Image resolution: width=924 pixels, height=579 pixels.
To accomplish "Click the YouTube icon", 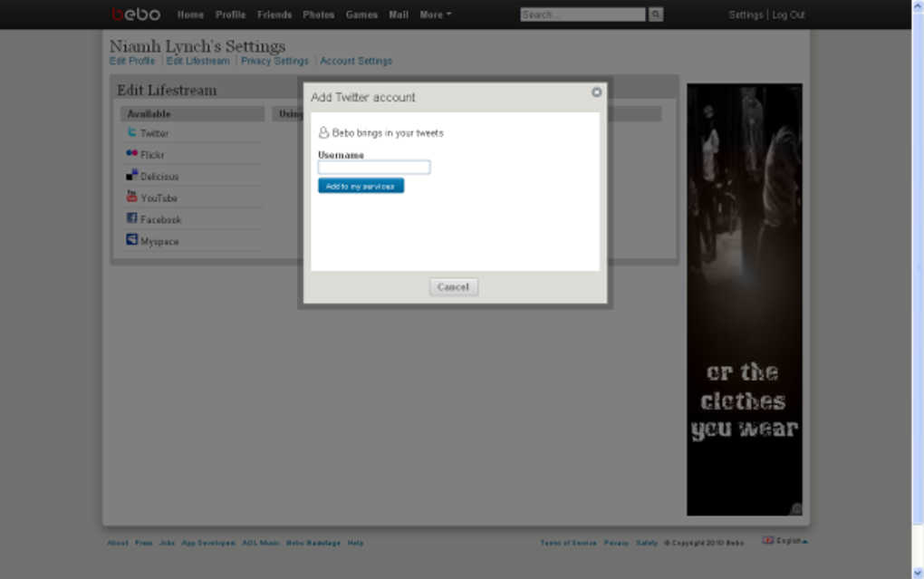I will (131, 197).
